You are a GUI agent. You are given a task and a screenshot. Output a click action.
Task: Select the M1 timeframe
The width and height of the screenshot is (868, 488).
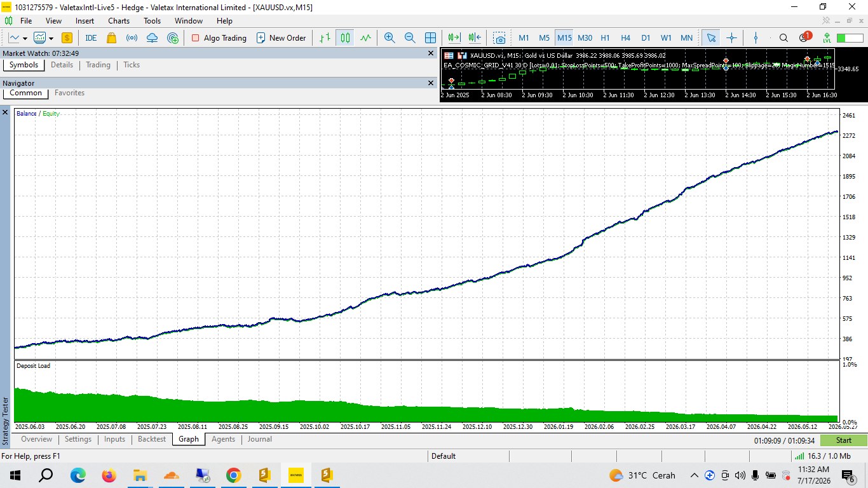tap(524, 38)
